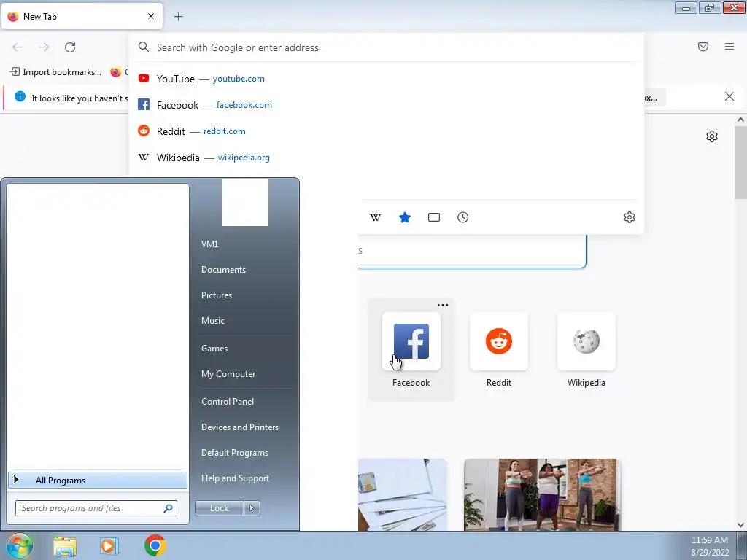This screenshot has height=560, width=747.
Task: Click the page search box on new tab
Action: point(472,251)
